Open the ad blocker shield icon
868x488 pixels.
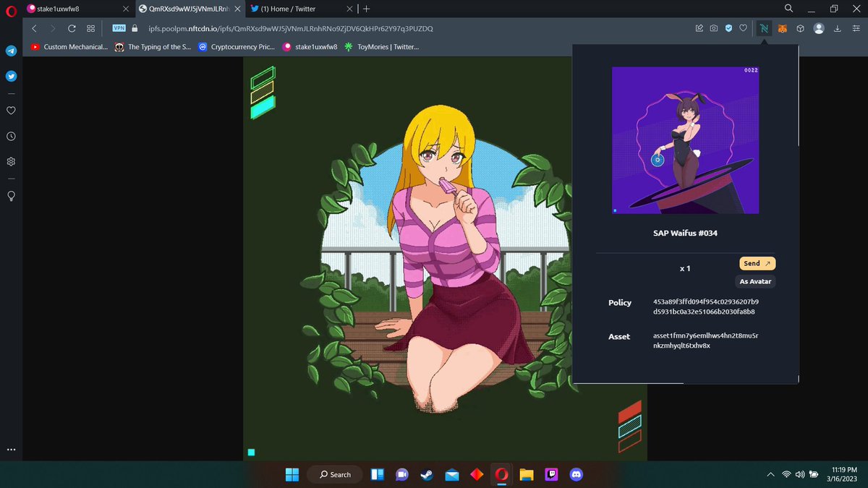[729, 28]
